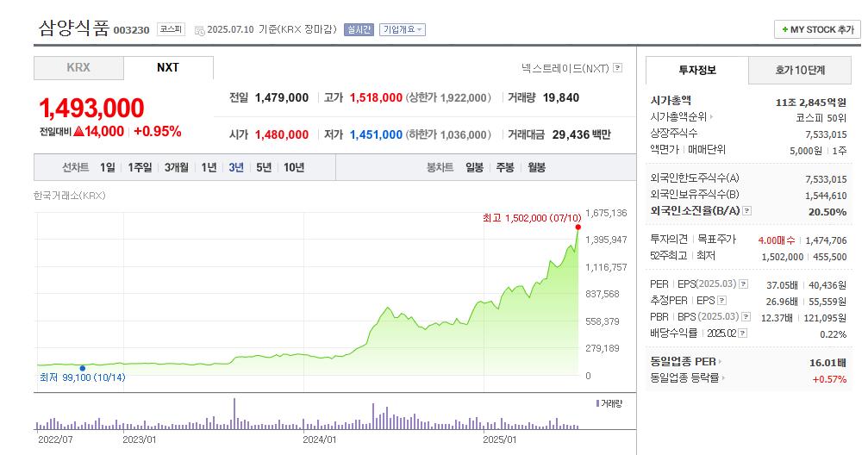Viewport: 868px width, 455px height.
Task: Toggle the 실시간 badge
Action: [x=359, y=29]
